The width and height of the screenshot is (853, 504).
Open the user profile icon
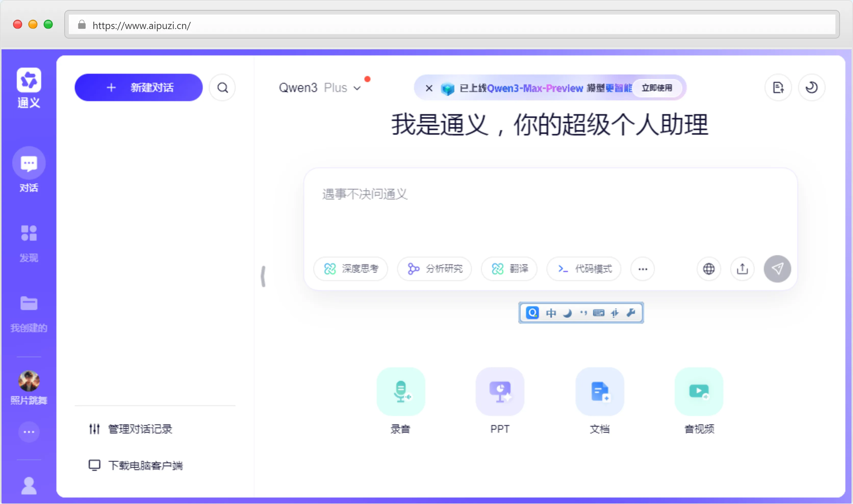29,486
